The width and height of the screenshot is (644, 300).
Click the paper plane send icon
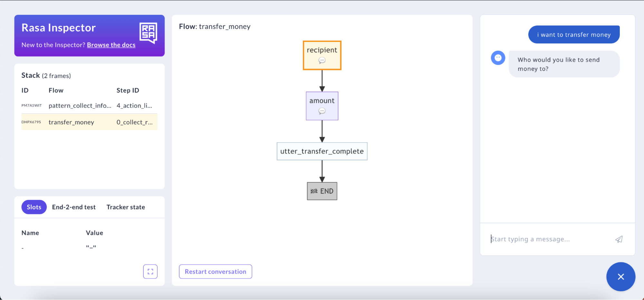coord(619,239)
